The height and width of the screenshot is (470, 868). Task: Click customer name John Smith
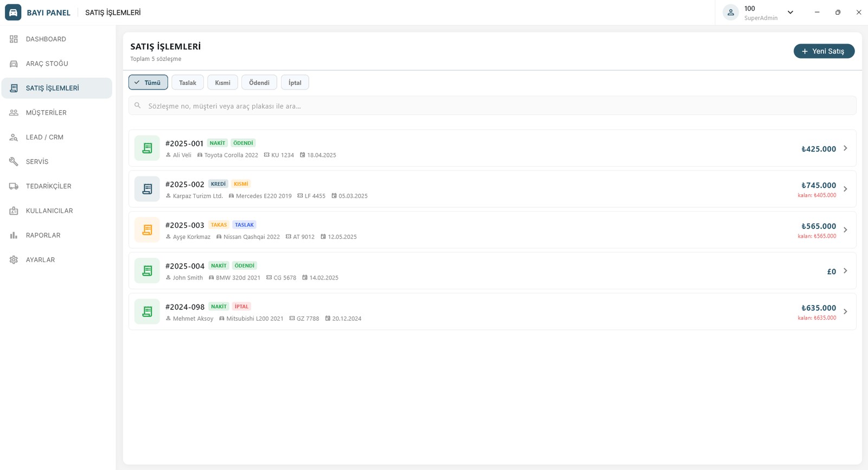(188, 278)
